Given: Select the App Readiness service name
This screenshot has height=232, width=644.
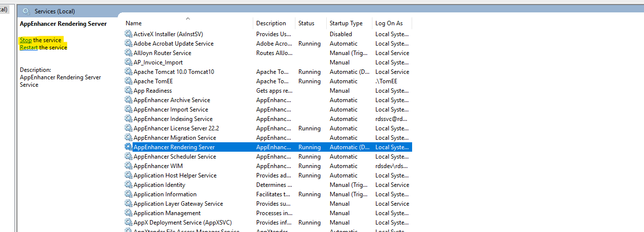Looking at the screenshot, I should tap(152, 91).
